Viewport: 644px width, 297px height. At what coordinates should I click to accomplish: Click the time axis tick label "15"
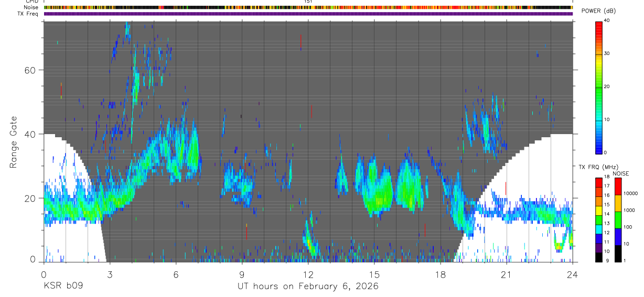pyautogui.click(x=374, y=274)
